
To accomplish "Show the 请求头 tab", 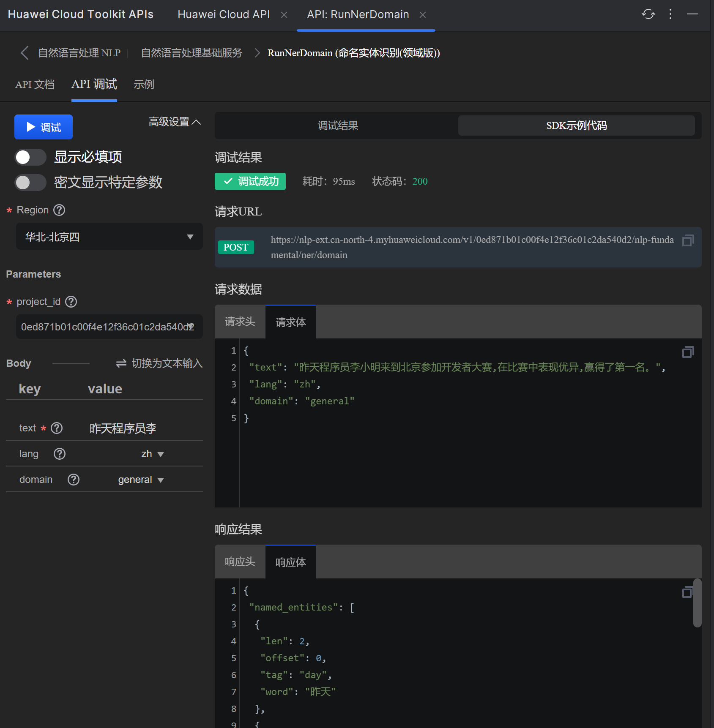I will 240,322.
